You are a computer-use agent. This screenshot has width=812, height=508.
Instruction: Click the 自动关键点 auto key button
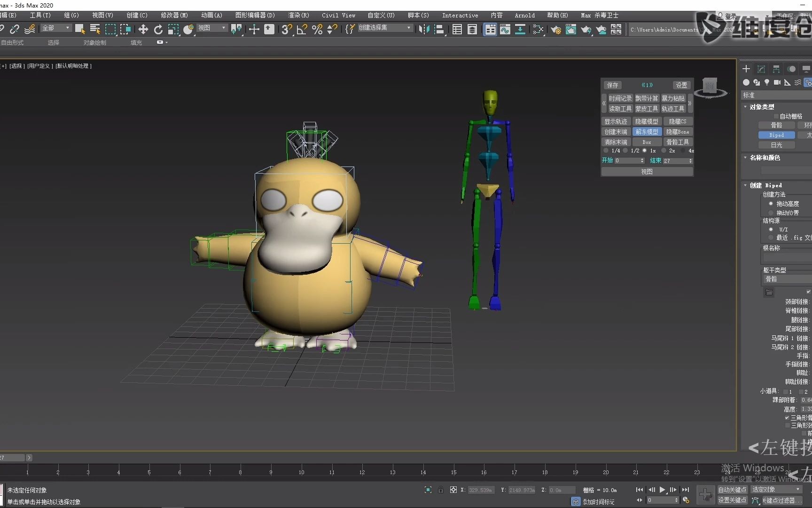pos(732,490)
